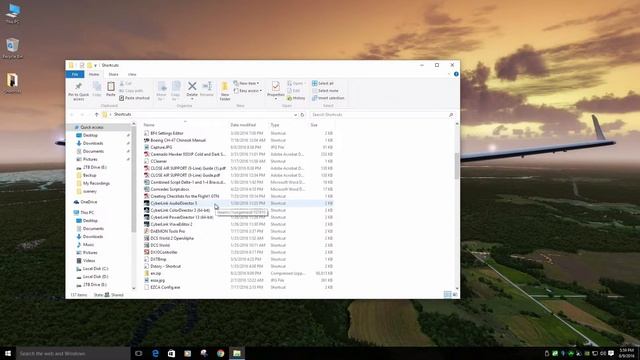Click Invert selection in ribbon
Viewport: 640px width, 360px height.
pos(328,98)
